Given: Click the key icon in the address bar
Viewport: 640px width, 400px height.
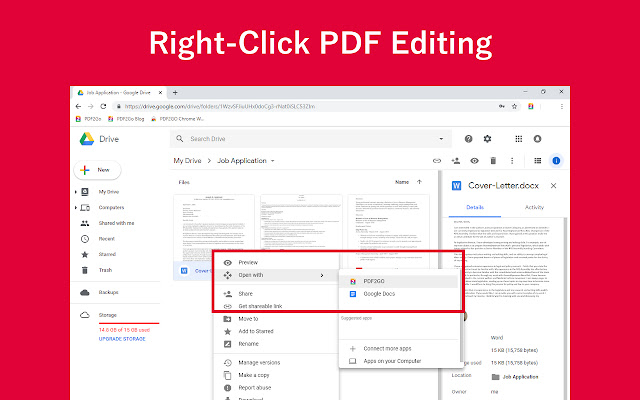Looking at the screenshot, I should (x=502, y=107).
